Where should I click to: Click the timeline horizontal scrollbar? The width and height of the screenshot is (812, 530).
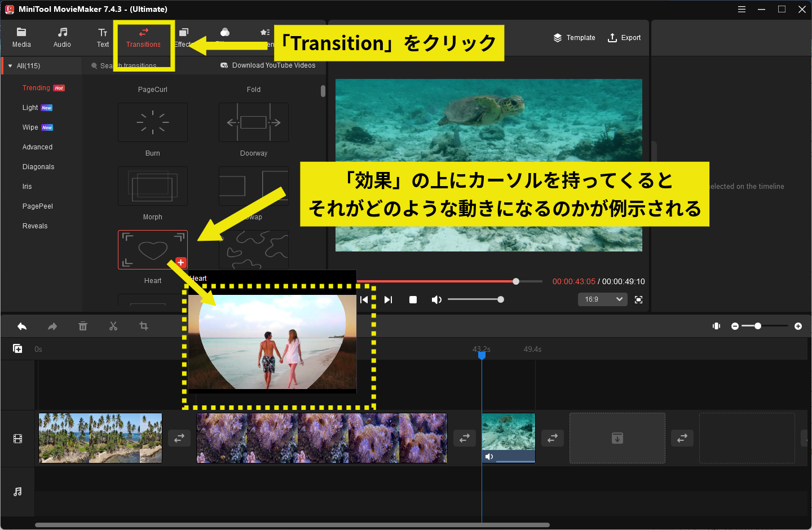[292, 525]
